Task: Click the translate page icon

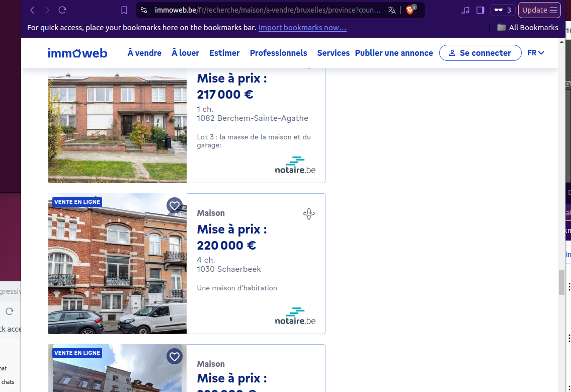Action: (392, 10)
